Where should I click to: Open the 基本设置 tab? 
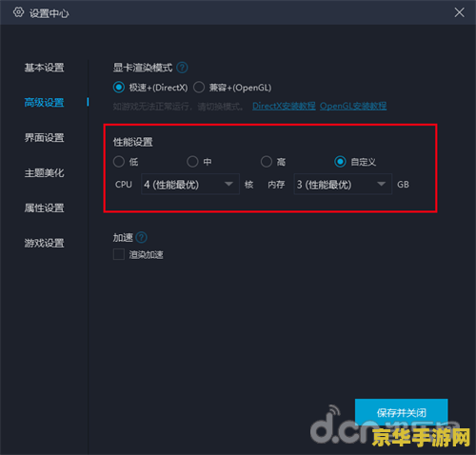[45, 68]
